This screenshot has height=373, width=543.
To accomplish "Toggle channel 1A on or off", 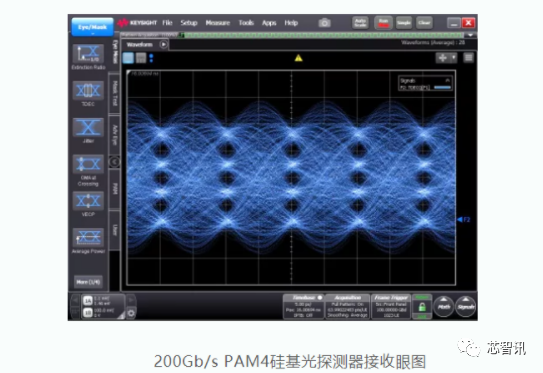I will pyautogui.click(x=88, y=300).
